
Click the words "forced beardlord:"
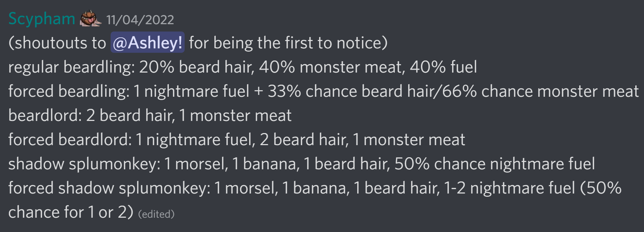[x=70, y=140]
